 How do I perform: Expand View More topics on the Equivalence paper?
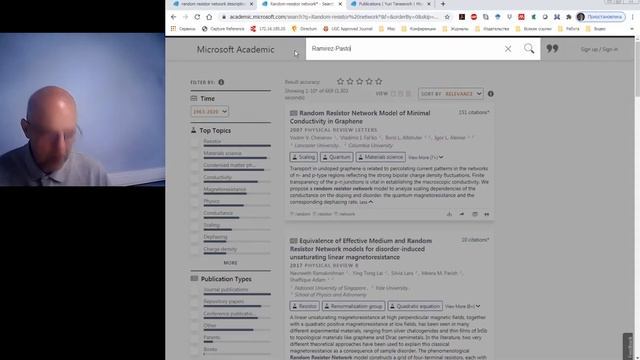coord(462,306)
